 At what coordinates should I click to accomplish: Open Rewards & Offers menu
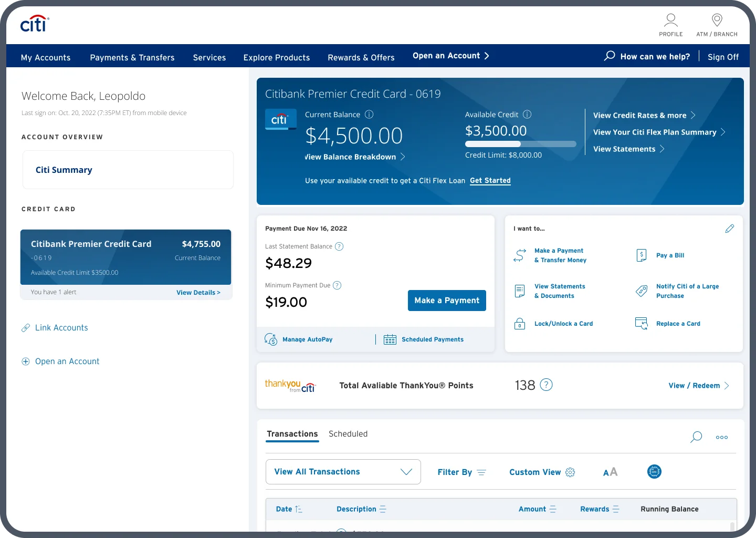(361, 57)
